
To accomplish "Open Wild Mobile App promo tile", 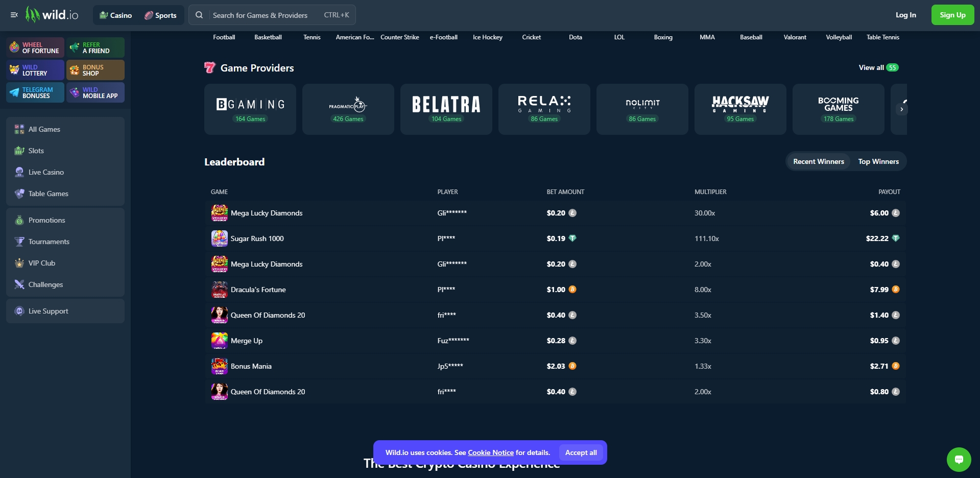I will tap(95, 92).
